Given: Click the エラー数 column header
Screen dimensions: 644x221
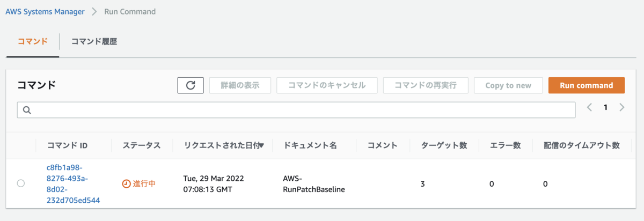Looking at the screenshot, I should (x=505, y=145).
